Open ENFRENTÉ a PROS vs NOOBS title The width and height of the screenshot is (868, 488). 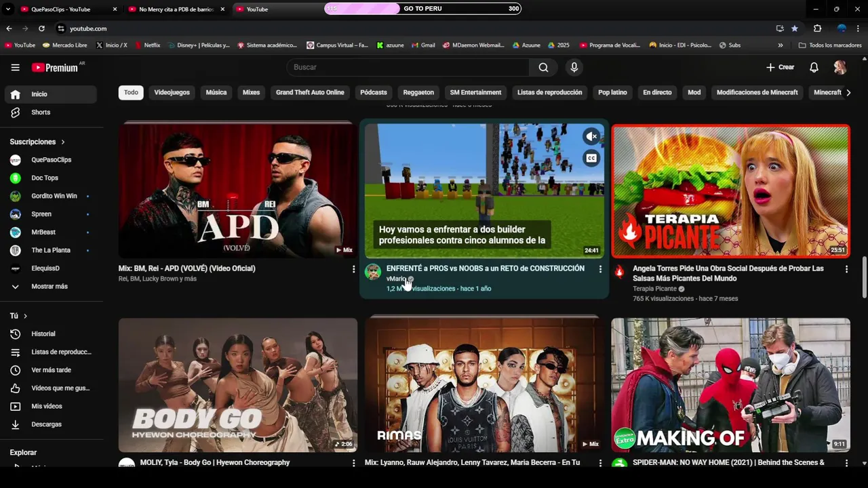pyautogui.click(x=486, y=268)
